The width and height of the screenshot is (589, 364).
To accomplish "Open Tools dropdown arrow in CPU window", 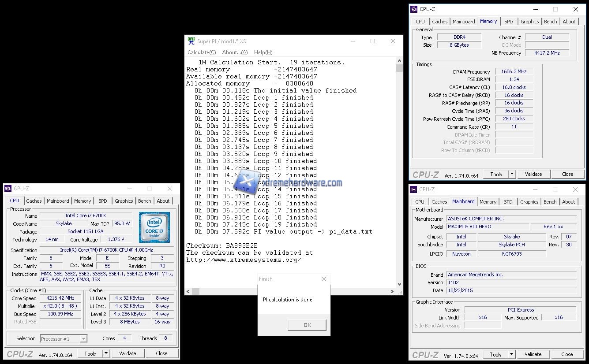I will [106, 353].
